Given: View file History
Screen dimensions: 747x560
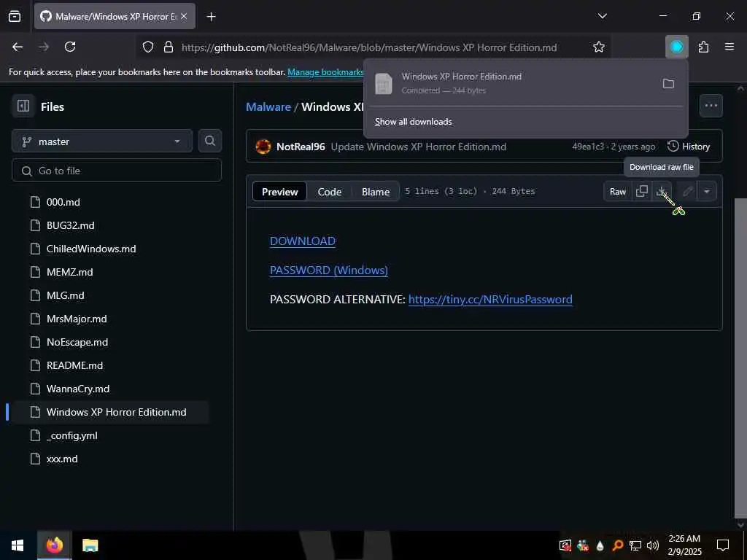Looking at the screenshot, I should 689,146.
